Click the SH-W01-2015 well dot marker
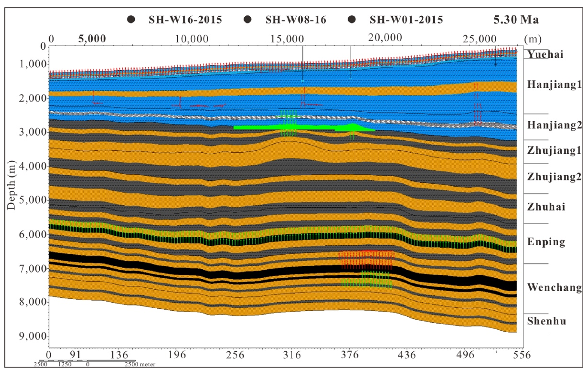Screen dimensions: 588x372 [352, 19]
